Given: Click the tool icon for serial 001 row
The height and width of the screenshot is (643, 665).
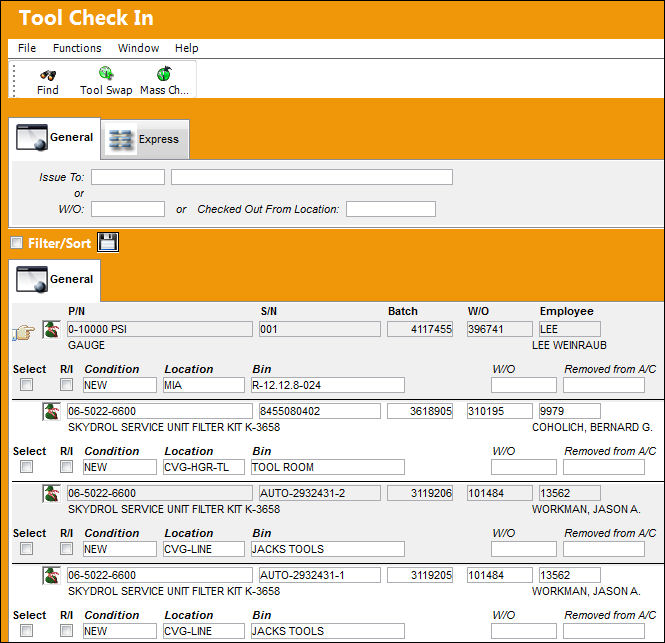Looking at the screenshot, I should (51, 330).
